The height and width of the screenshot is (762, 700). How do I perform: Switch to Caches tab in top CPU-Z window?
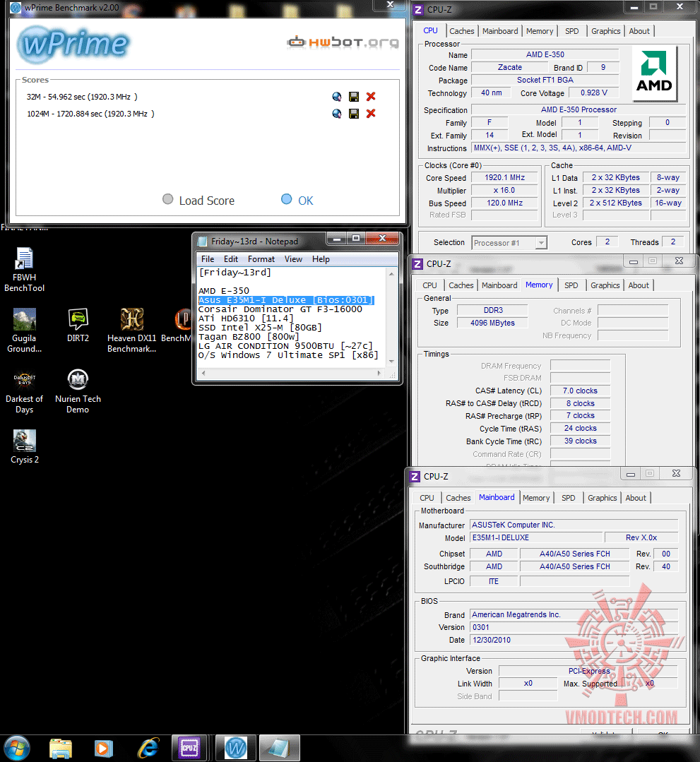[462, 31]
